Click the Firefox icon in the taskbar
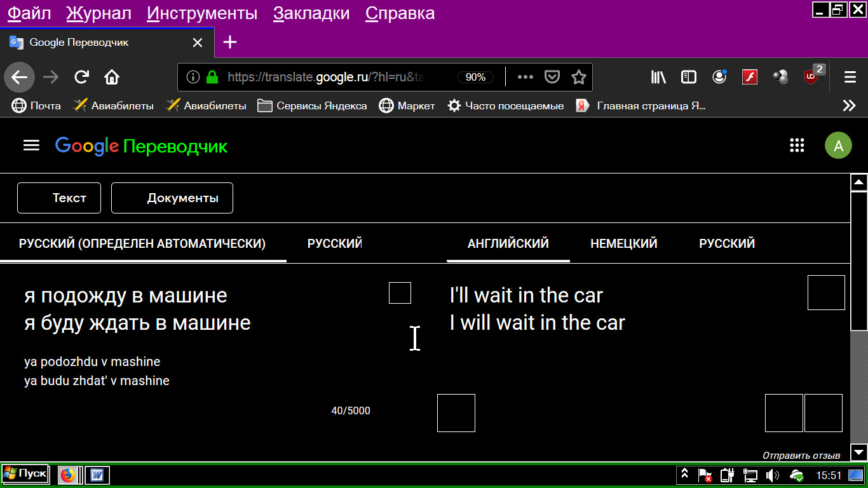This screenshot has width=868, height=488. (x=67, y=475)
